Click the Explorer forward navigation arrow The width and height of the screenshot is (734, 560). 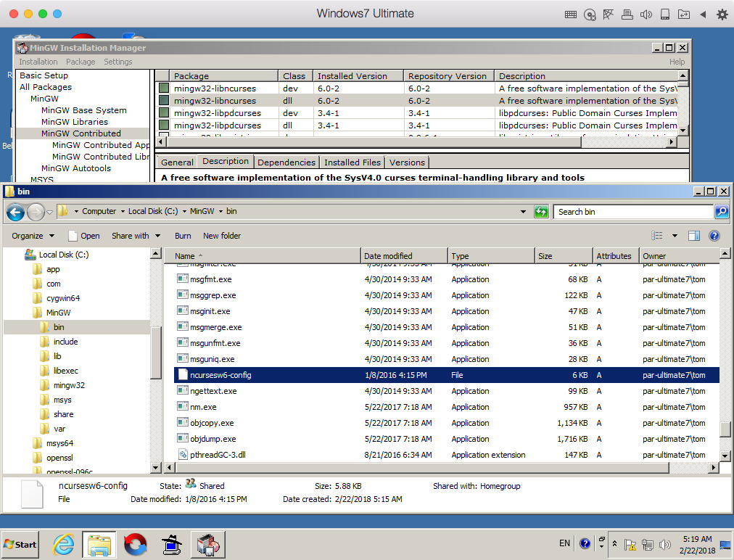coord(36,212)
